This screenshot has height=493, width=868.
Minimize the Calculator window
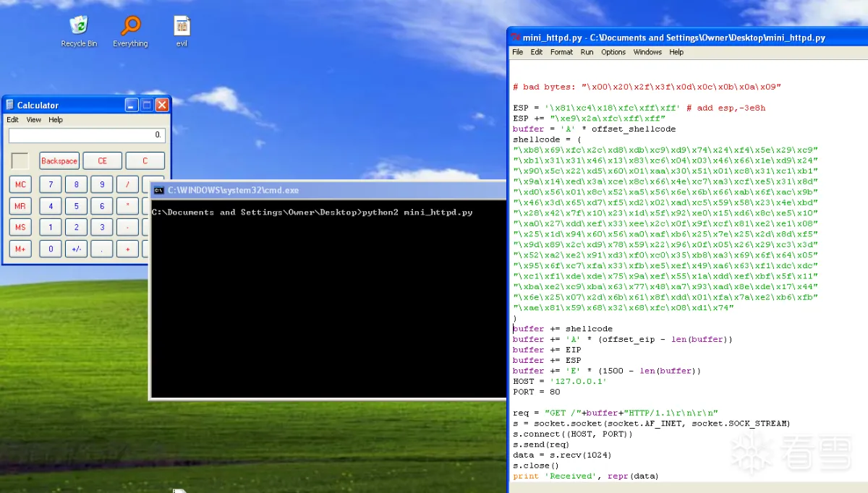coord(131,106)
